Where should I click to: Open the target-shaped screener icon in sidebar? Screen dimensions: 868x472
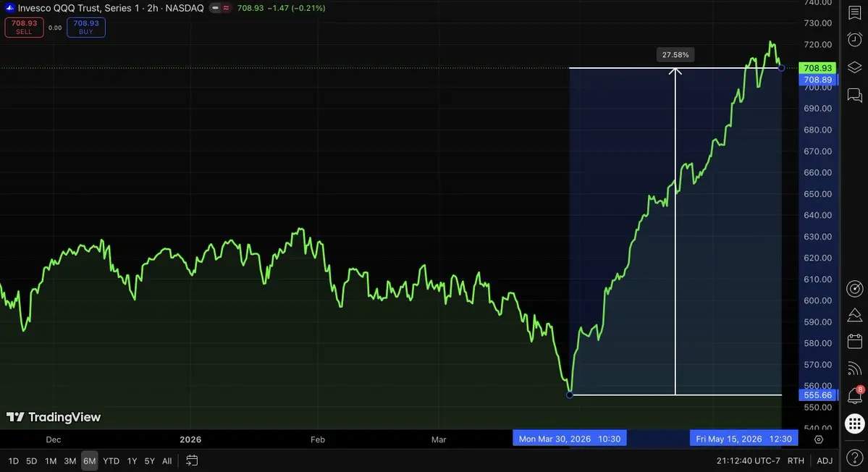click(x=855, y=288)
